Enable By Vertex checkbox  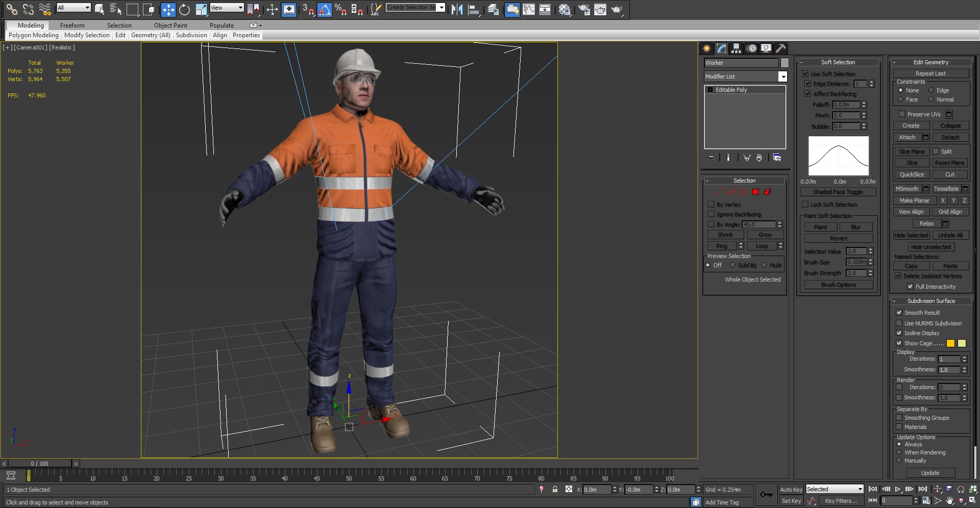pos(711,205)
